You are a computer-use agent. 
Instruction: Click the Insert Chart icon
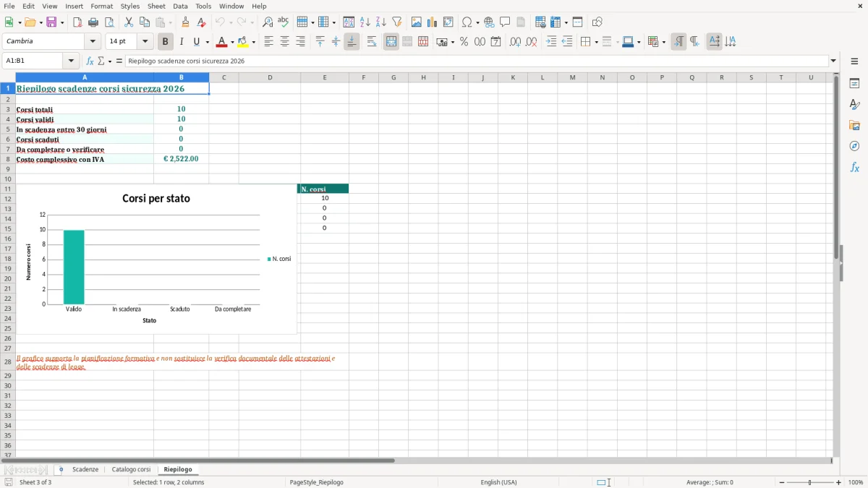pos(433,22)
